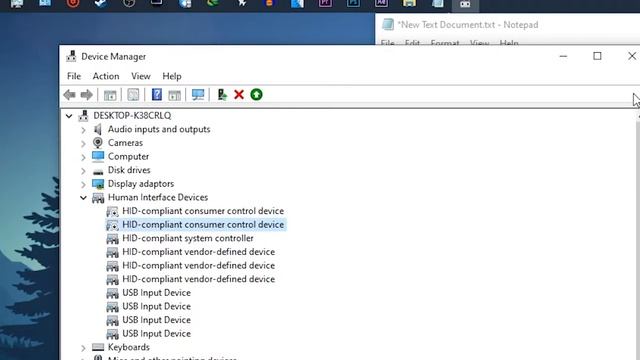This screenshot has height=360, width=640.
Task: Expand the Keyboards category
Action: tap(83, 348)
